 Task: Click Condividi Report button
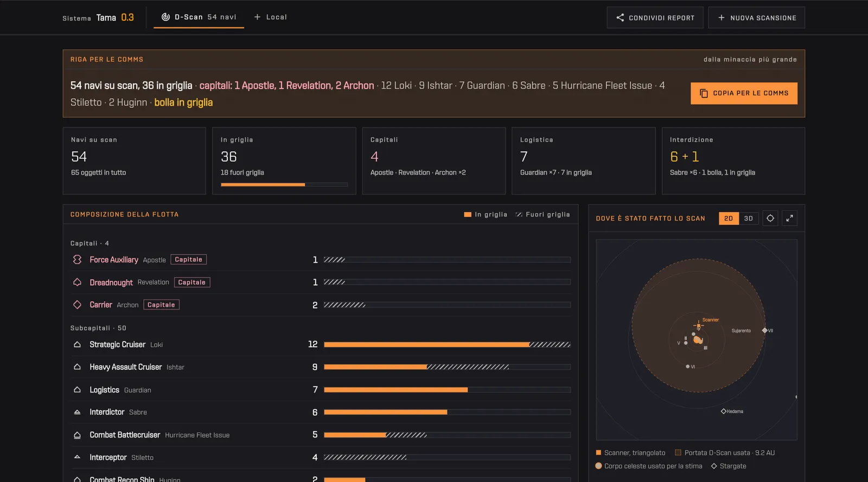pos(655,18)
